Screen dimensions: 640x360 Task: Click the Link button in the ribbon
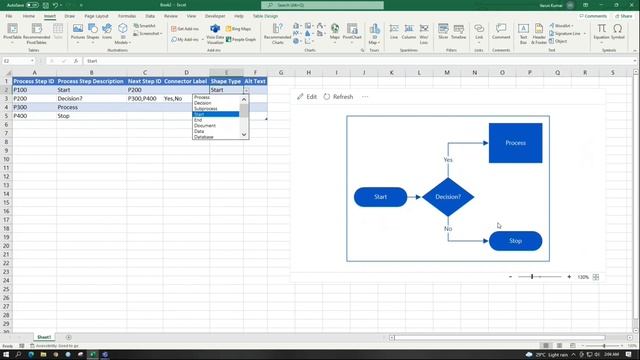point(479,32)
